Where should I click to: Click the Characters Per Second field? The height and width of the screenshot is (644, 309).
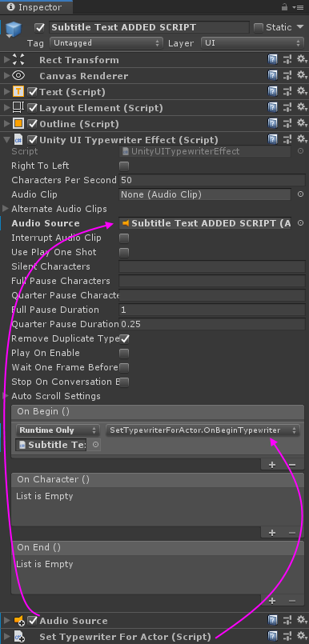tap(212, 180)
